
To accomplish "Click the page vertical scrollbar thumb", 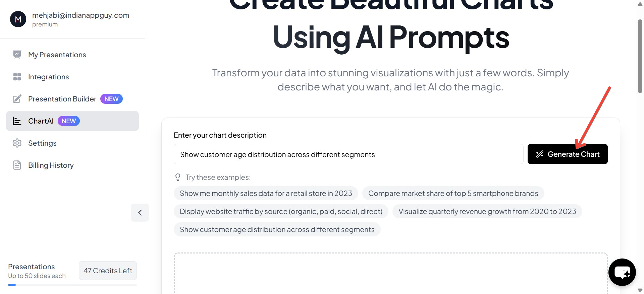I will pyautogui.click(x=640, y=56).
